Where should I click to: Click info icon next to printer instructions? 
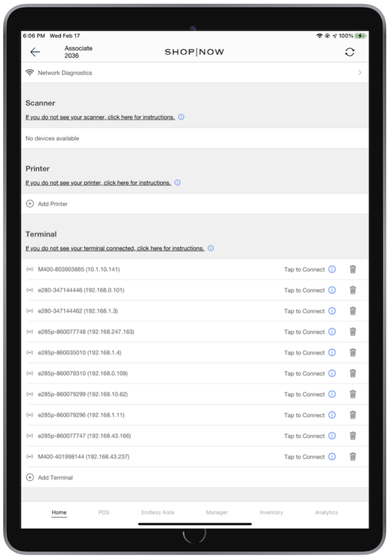click(178, 183)
